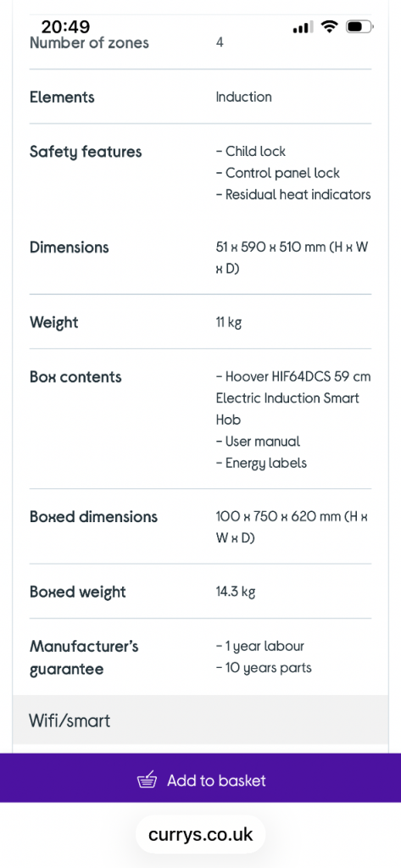
Task: Tap the Wi-Fi status icon
Action: pos(330,26)
